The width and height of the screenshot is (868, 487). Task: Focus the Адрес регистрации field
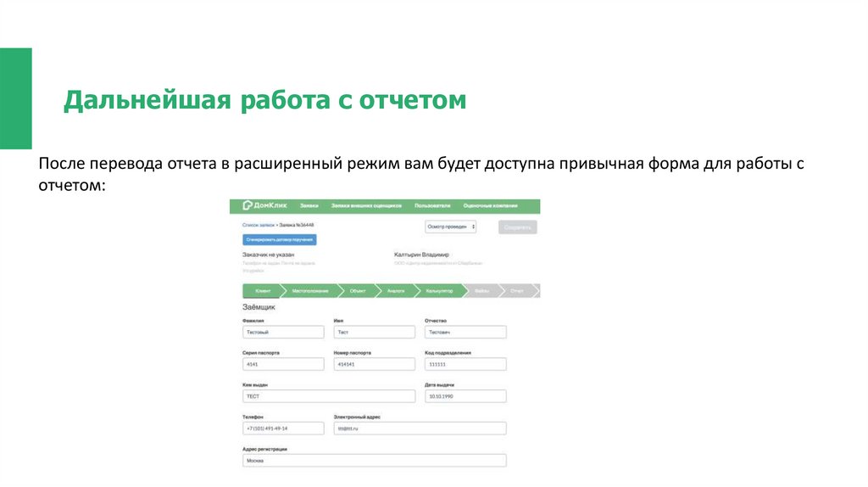coord(374,461)
